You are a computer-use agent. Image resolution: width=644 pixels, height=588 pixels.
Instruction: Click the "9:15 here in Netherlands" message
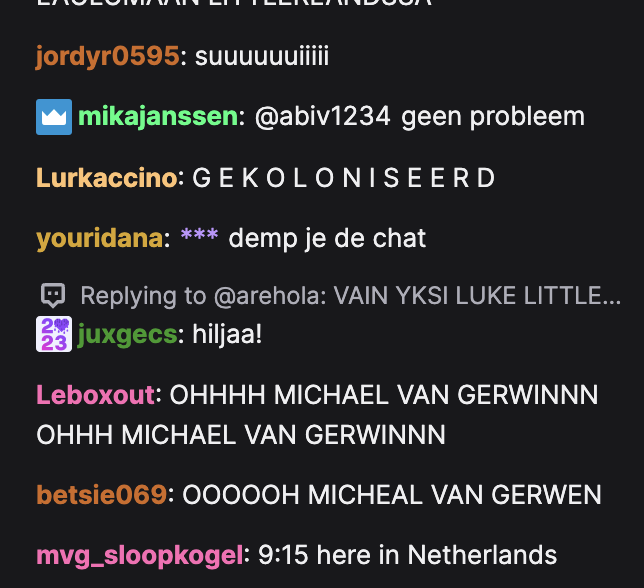[407, 555]
